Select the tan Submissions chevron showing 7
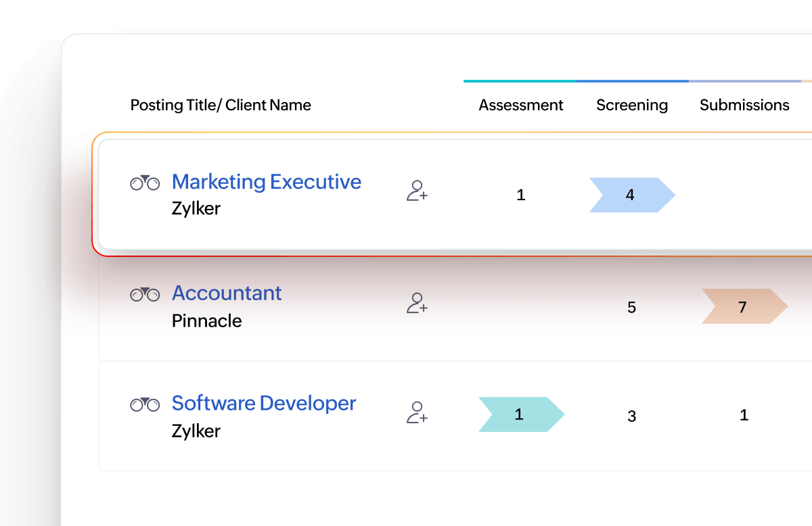812x526 pixels. click(x=742, y=307)
